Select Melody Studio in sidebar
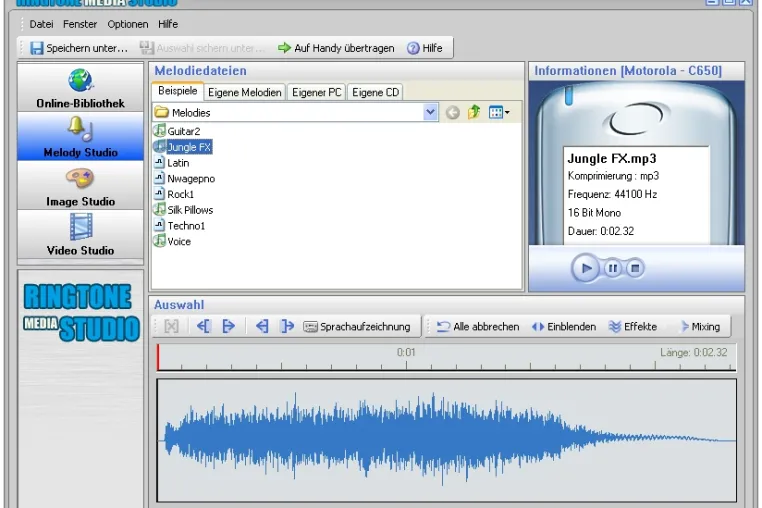The width and height of the screenshot is (762, 508). coord(81,137)
